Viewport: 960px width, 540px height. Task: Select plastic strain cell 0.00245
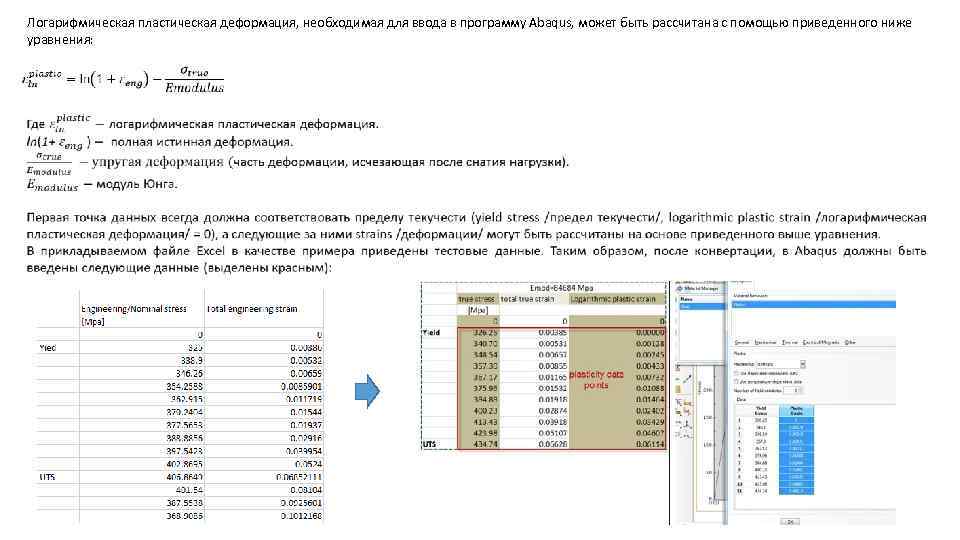[617, 354]
